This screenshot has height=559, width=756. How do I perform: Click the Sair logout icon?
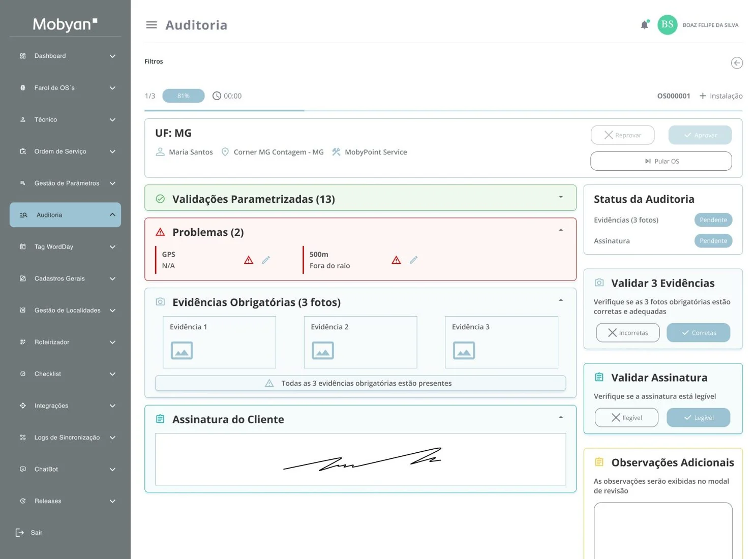(x=20, y=533)
